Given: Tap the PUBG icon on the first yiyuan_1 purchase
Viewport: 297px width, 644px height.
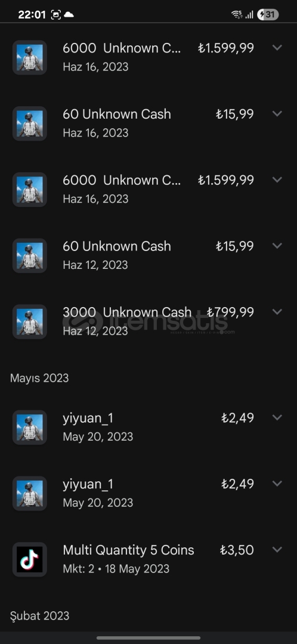Looking at the screenshot, I should pos(30,427).
